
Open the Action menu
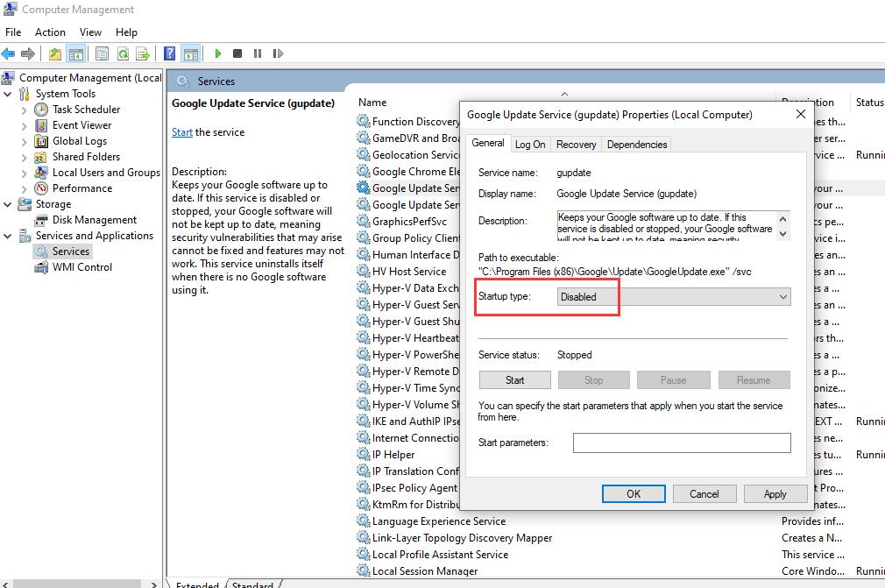(x=50, y=32)
